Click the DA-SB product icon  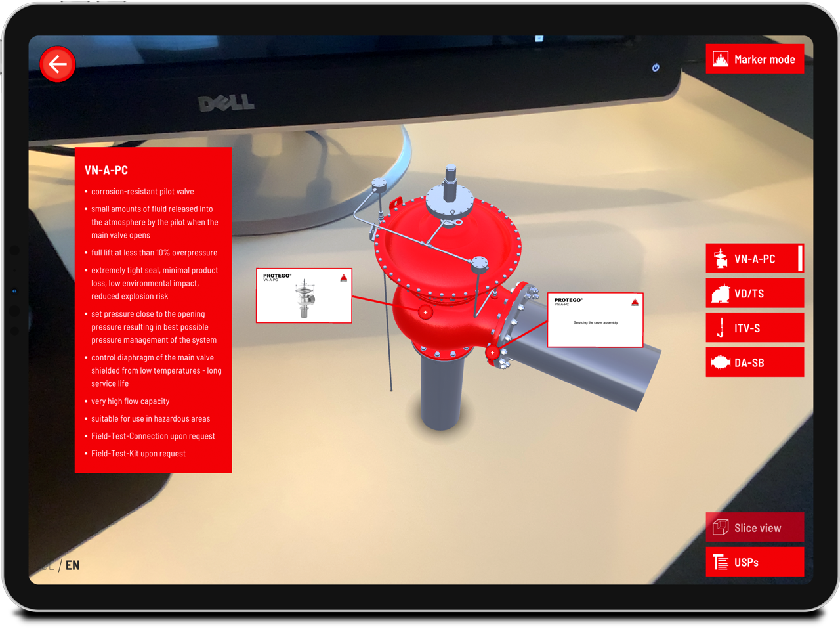pyautogui.click(x=721, y=362)
